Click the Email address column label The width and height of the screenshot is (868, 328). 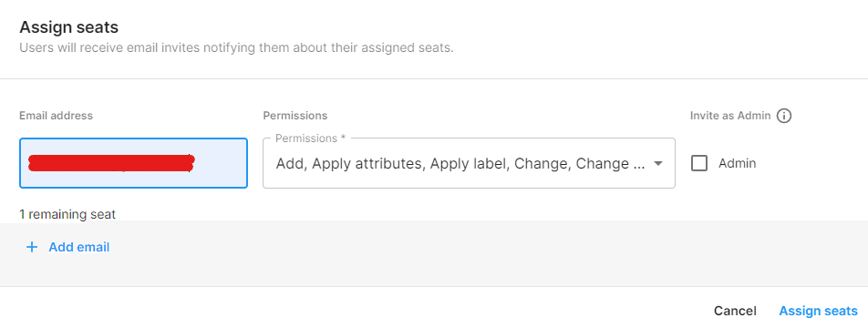56,116
